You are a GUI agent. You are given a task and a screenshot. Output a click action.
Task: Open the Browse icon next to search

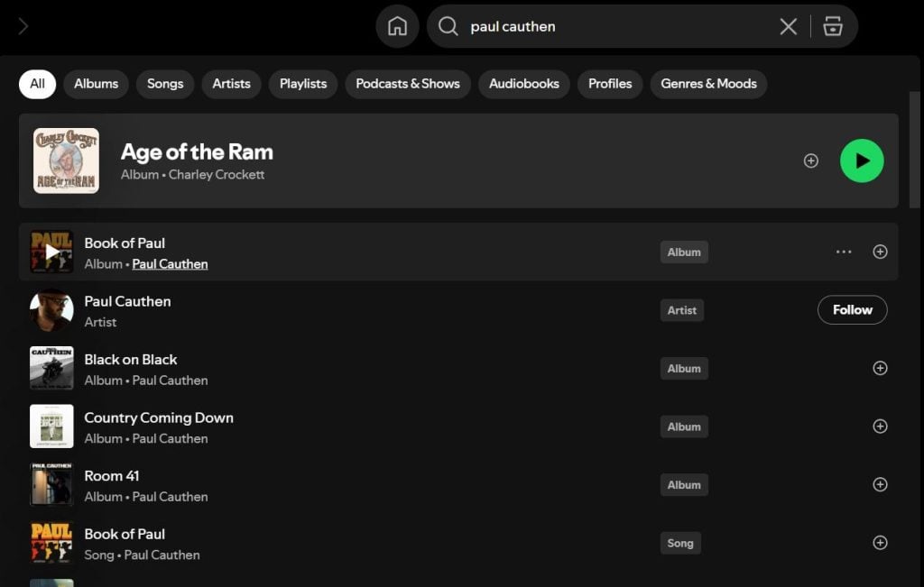pos(833,26)
